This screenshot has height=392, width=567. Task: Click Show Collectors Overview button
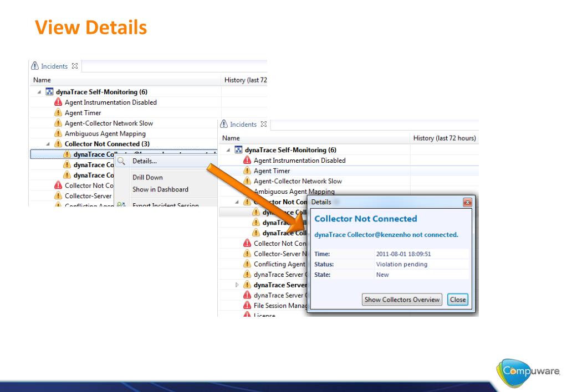[x=402, y=300]
